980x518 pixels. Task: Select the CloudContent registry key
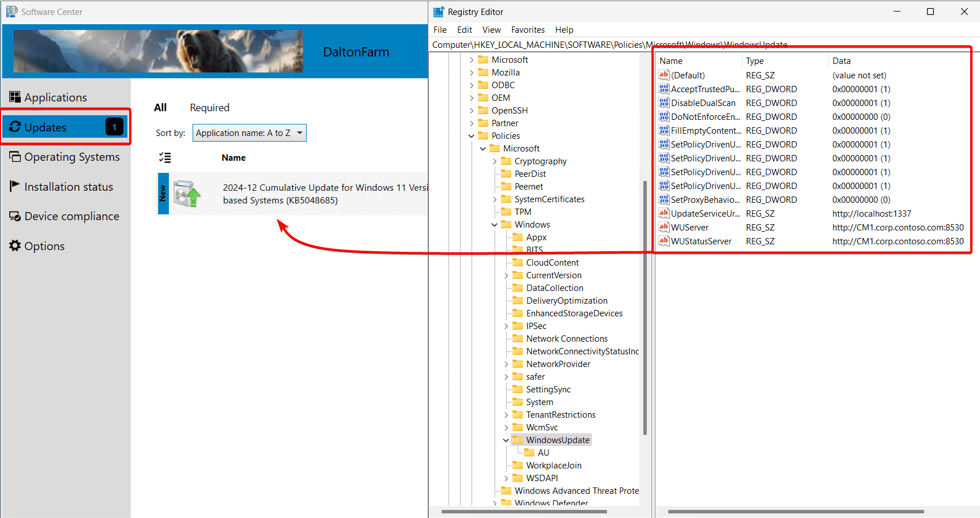tap(552, 262)
